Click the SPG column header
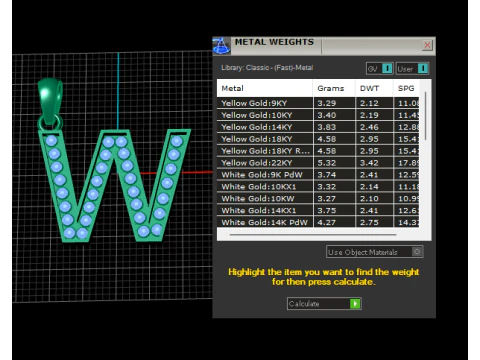Image resolution: width=480 pixels, height=360 pixels. (x=406, y=88)
